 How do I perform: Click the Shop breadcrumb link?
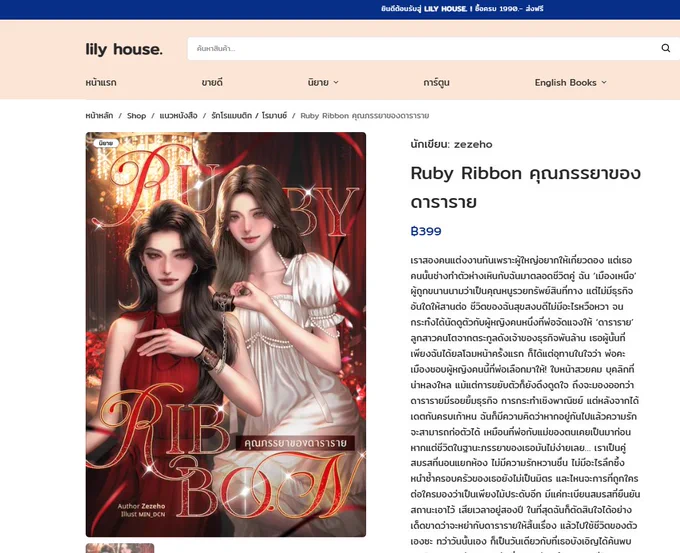136,116
